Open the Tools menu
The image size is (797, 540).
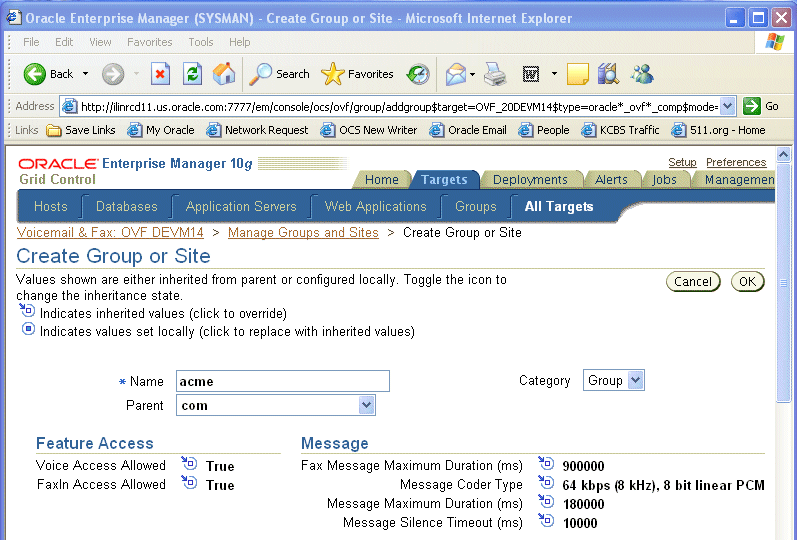(x=201, y=42)
